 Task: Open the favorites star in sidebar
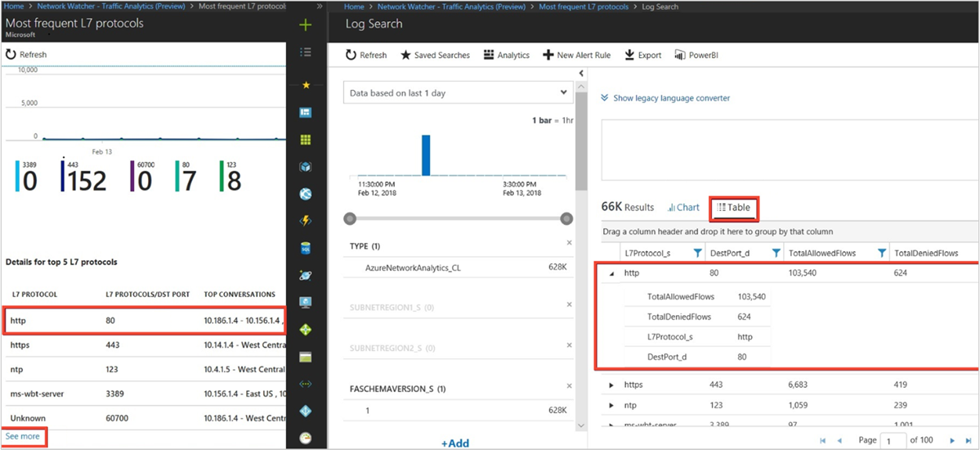(x=306, y=84)
